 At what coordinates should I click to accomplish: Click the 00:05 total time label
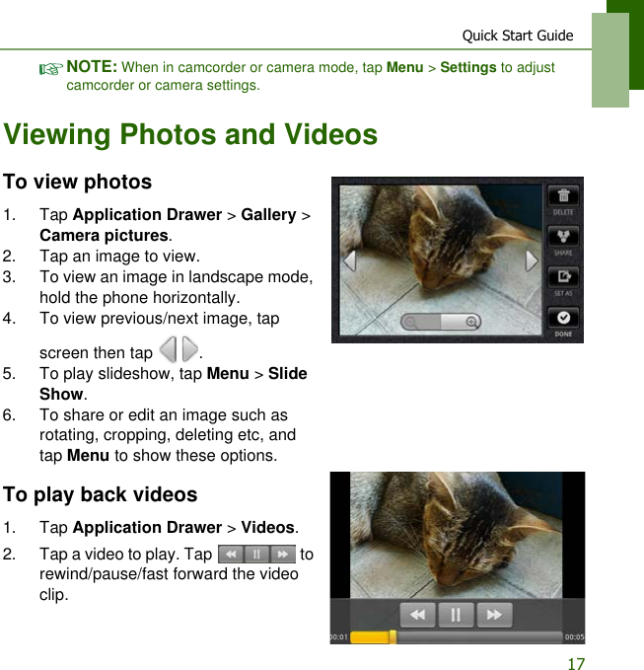point(574,637)
